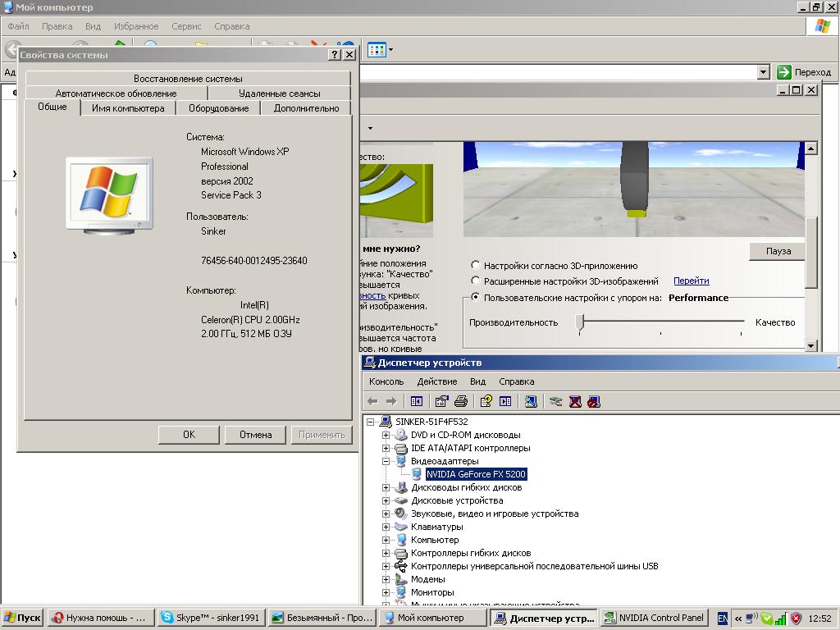The image size is (840, 630).
Task: Click the Update driver toolbar icon
Action: (555, 401)
